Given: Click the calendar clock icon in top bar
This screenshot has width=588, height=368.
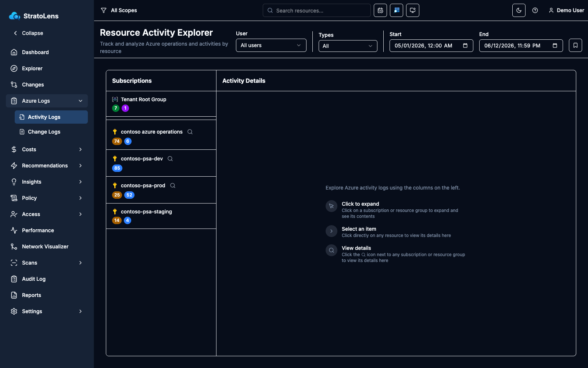Looking at the screenshot, I should tap(380, 10).
